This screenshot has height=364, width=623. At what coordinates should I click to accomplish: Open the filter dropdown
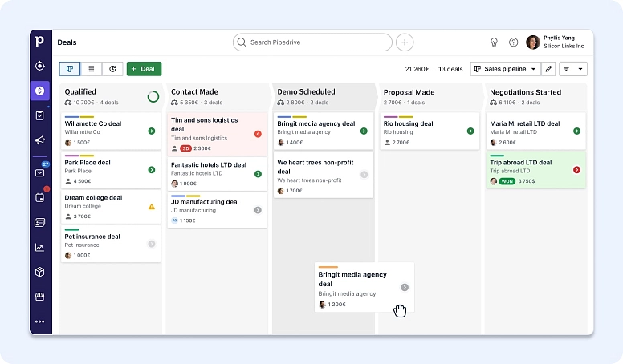pyautogui.click(x=573, y=69)
